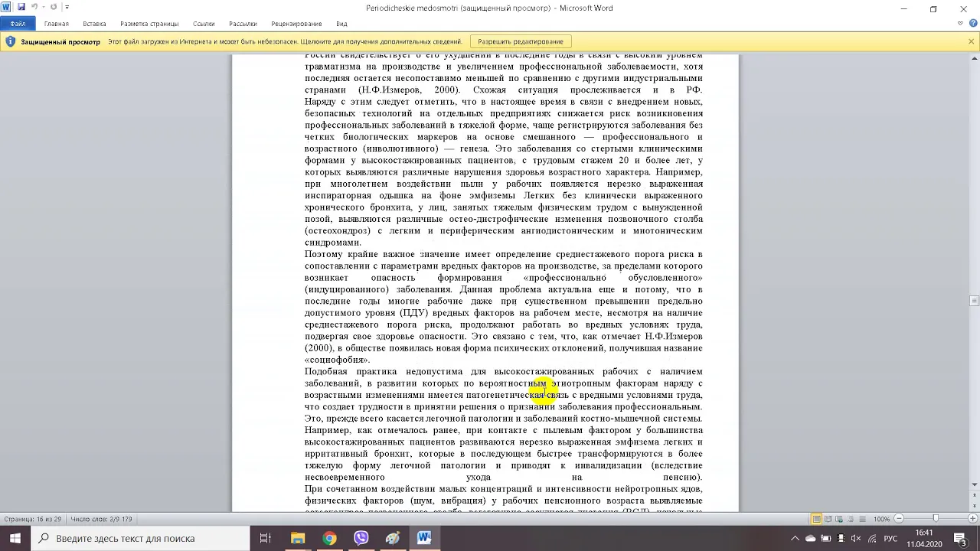Click the zoom slider handle
980x551 pixels.
click(x=936, y=519)
